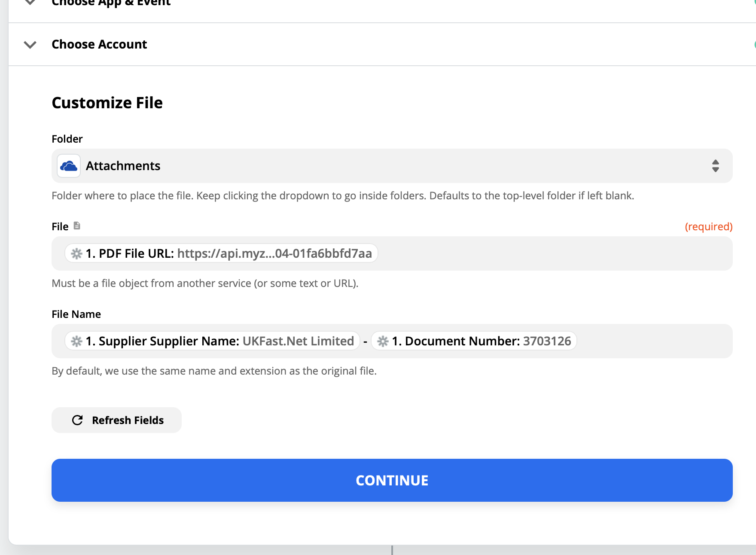Click the Supplier Supplier Name pill
The height and width of the screenshot is (555, 756).
pyautogui.click(x=212, y=341)
